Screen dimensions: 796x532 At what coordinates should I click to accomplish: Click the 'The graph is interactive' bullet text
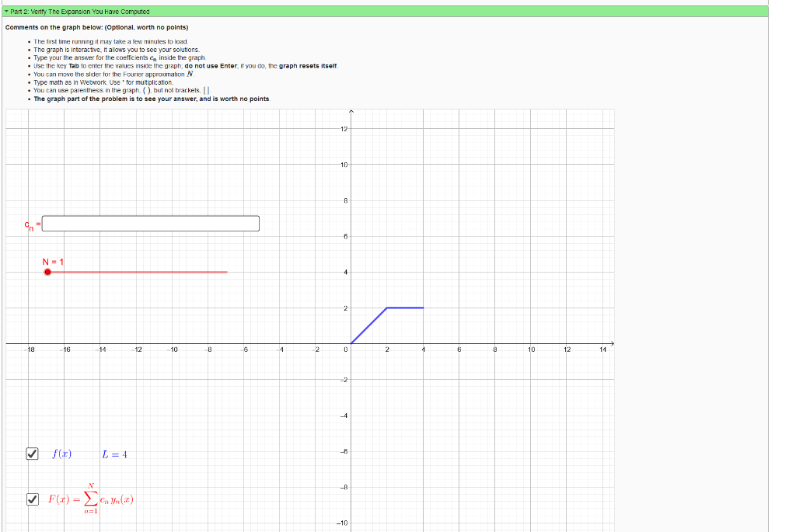(117, 50)
